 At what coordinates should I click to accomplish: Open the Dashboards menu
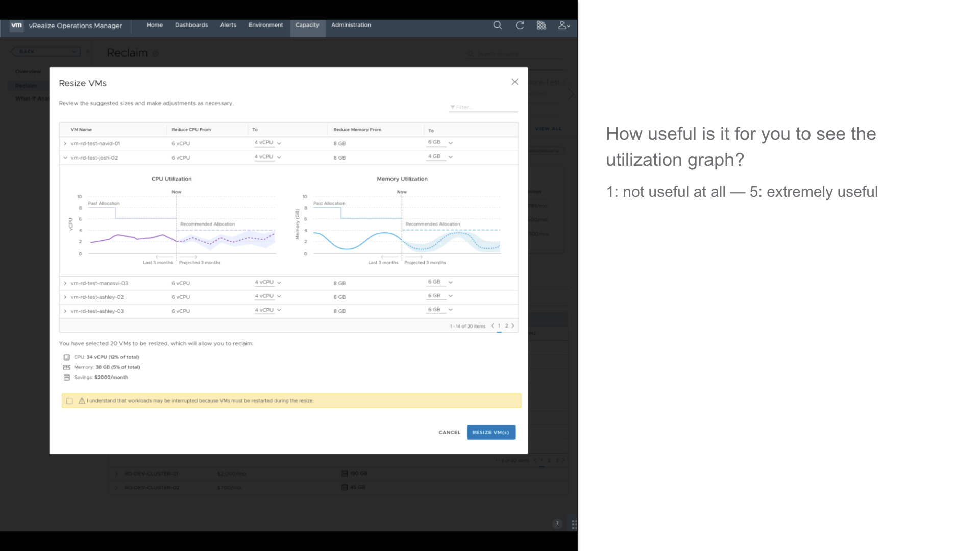[191, 25]
